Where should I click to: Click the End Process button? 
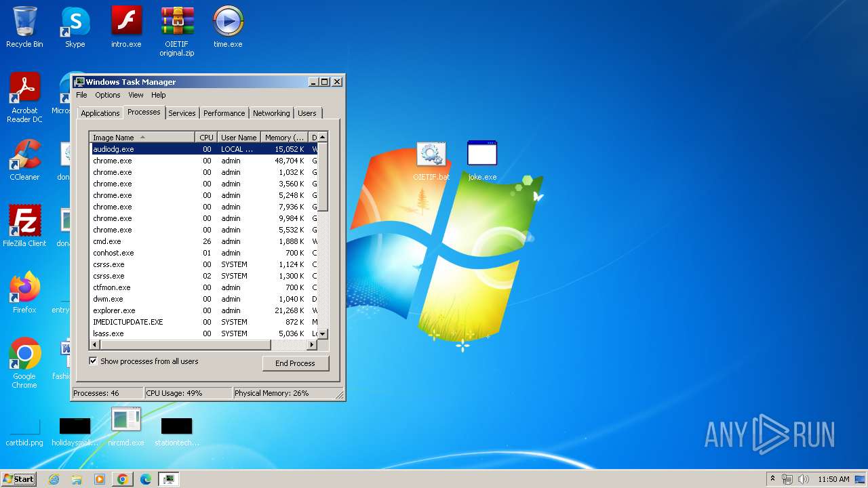point(295,363)
